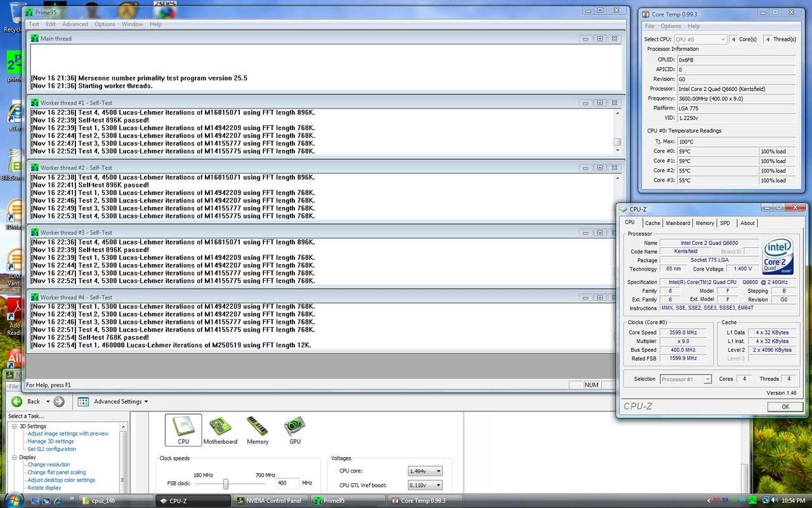
Task: Click the Core Temp title bar icon
Action: 646,14
